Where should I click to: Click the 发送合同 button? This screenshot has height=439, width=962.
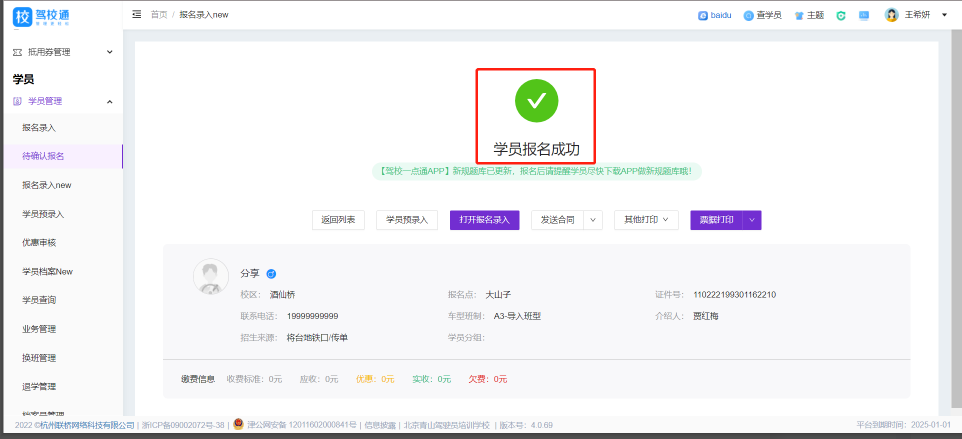[x=557, y=220]
